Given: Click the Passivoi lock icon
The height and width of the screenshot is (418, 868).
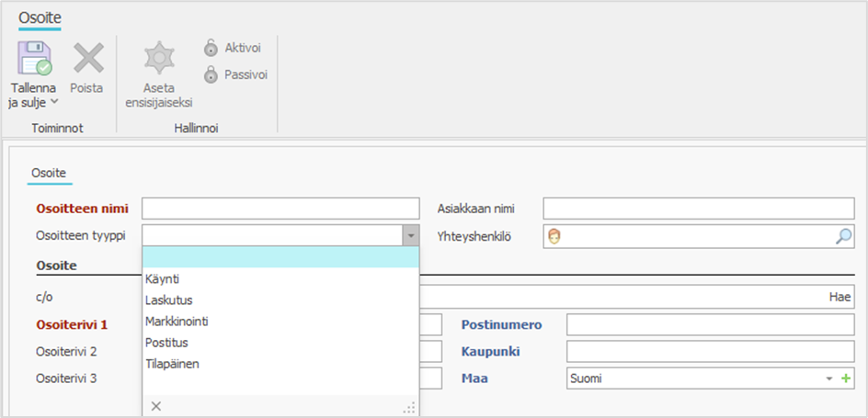Looking at the screenshot, I should [x=211, y=74].
